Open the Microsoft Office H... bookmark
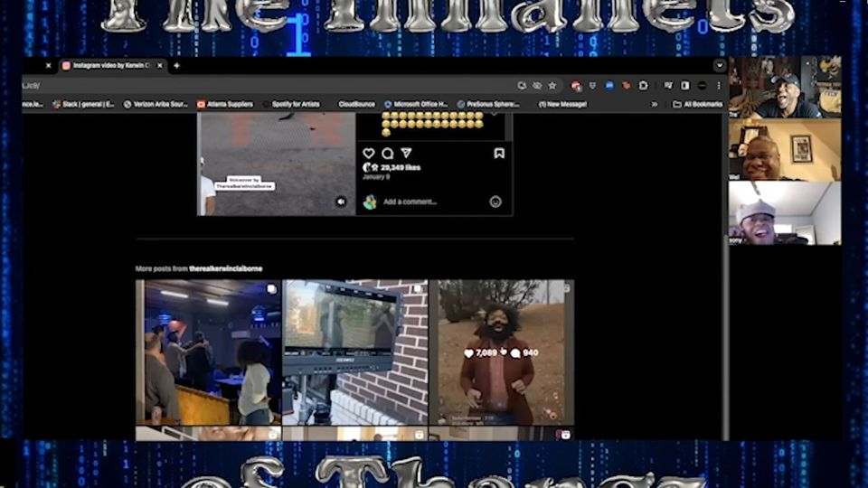Image resolution: width=868 pixels, height=488 pixels. point(416,104)
